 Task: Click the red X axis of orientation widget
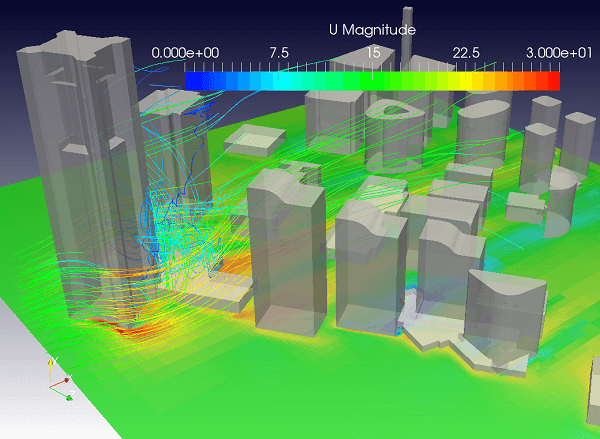click(x=64, y=381)
